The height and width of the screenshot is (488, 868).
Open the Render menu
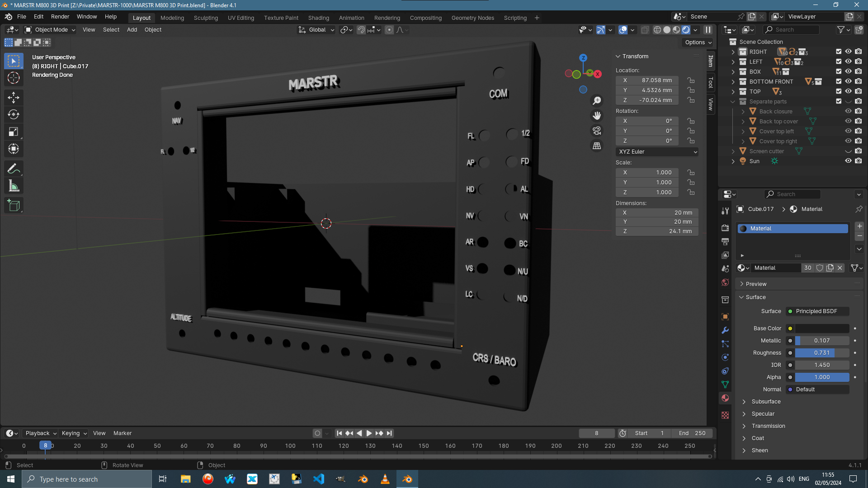pos(60,17)
